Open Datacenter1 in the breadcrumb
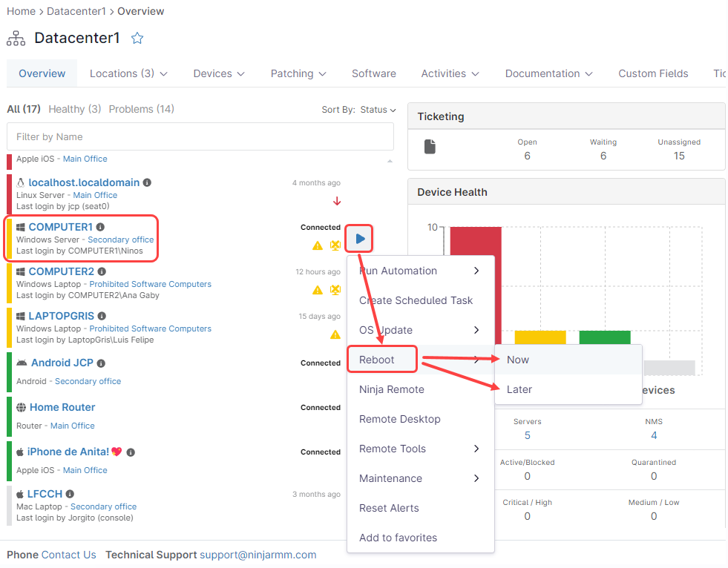The width and height of the screenshot is (728, 568). pos(76,11)
